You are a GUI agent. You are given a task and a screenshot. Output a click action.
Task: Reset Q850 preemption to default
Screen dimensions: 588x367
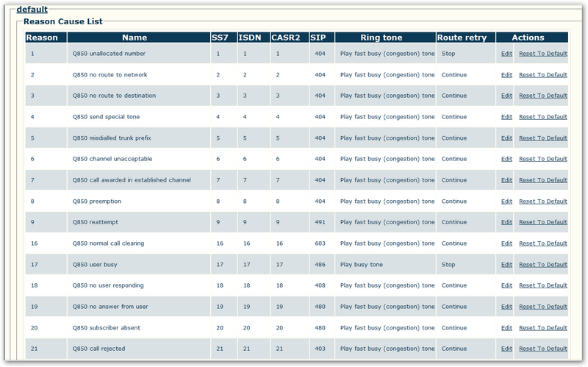543,202
